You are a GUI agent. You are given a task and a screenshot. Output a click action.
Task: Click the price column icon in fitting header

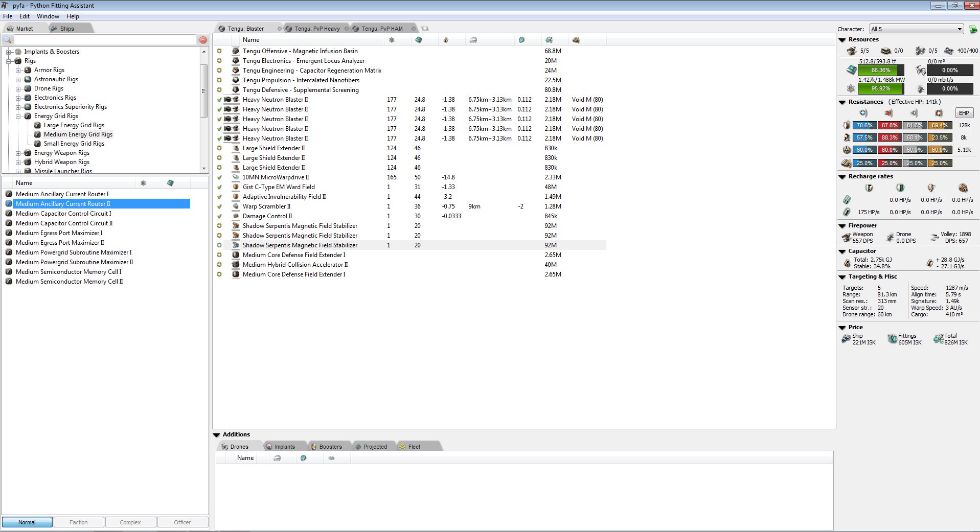(x=549, y=40)
